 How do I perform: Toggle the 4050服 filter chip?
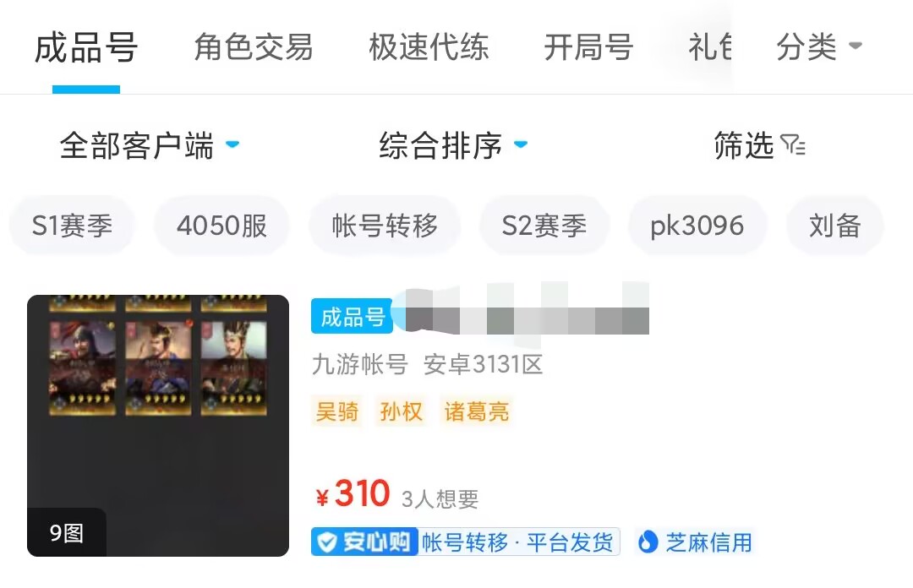[x=221, y=226]
